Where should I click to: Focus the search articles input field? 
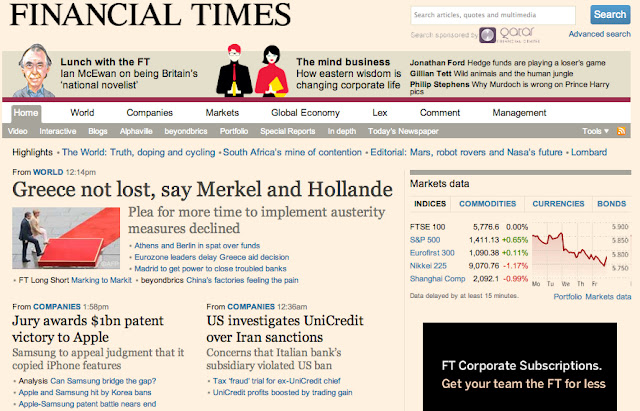[493, 15]
